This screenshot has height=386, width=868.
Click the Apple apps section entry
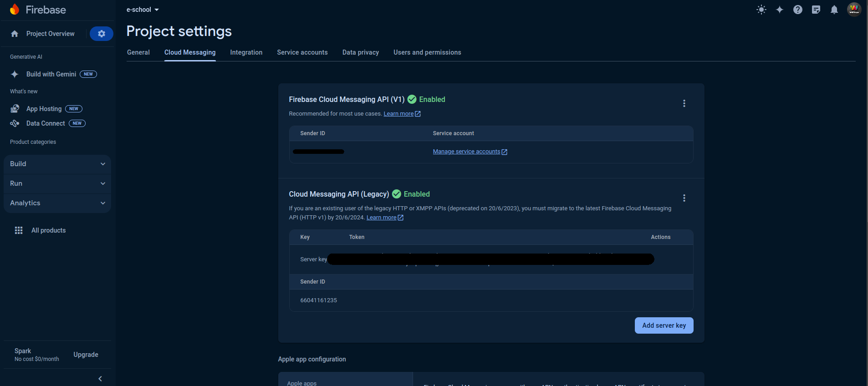(x=302, y=383)
